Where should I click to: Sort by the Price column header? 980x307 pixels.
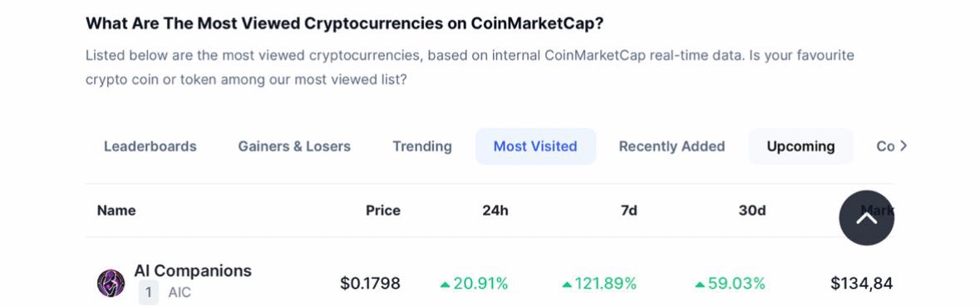click(383, 210)
